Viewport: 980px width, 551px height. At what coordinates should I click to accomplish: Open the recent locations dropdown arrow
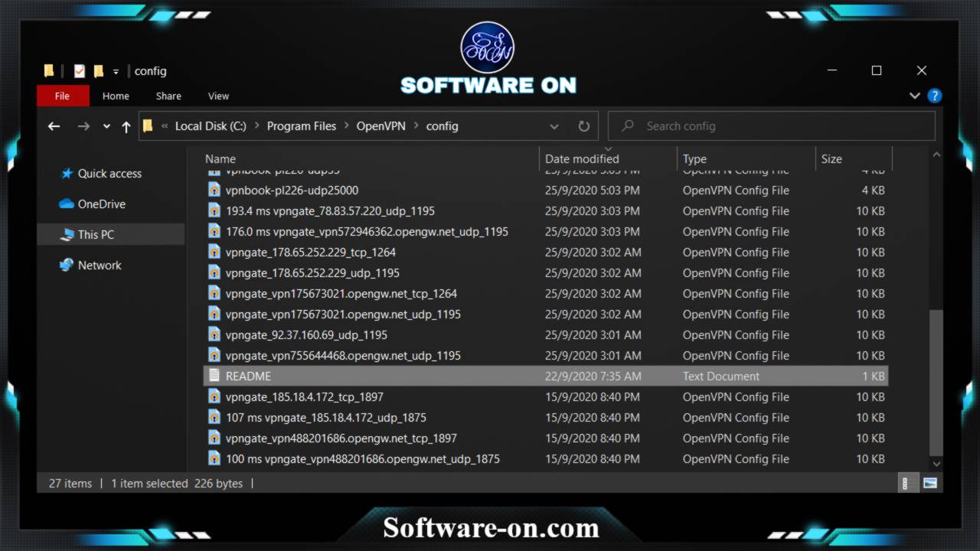coord(106,127)
